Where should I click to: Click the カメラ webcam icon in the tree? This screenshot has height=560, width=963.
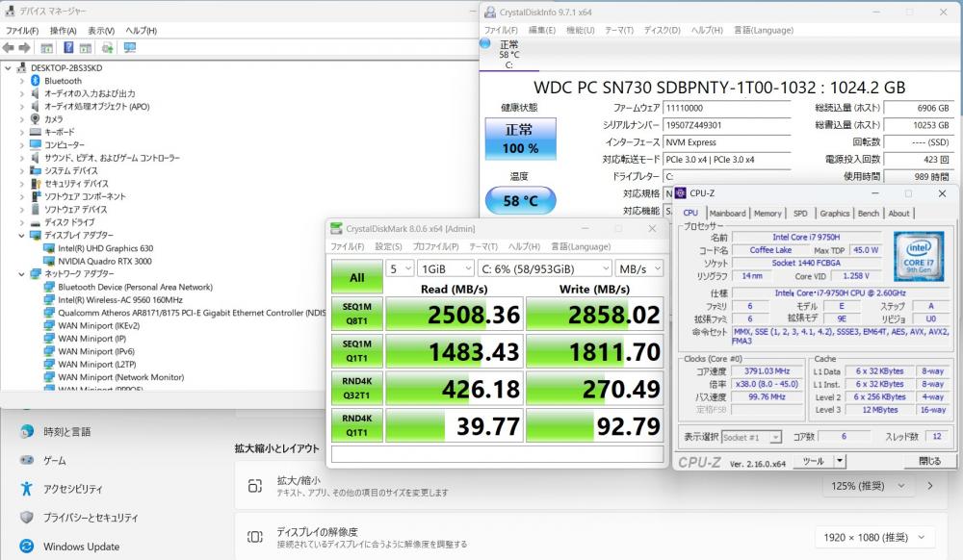click(x=36, y=119)
